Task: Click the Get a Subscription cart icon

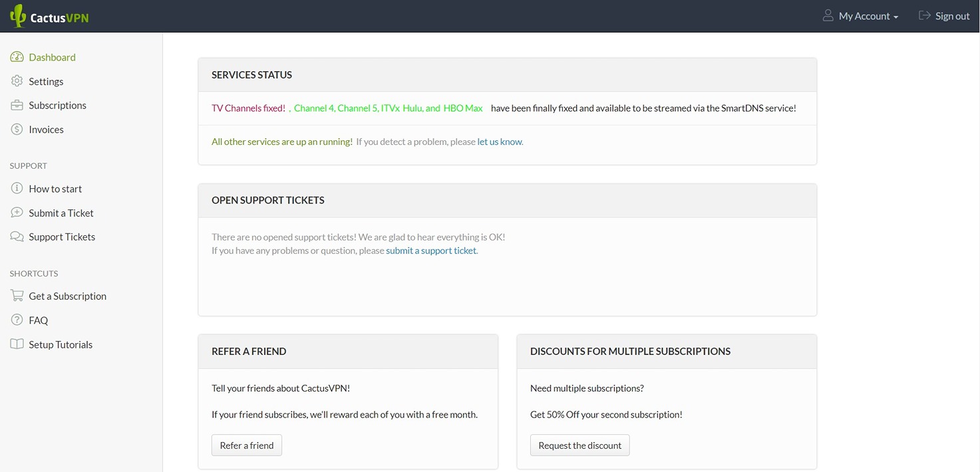Action: click(16, 296)
